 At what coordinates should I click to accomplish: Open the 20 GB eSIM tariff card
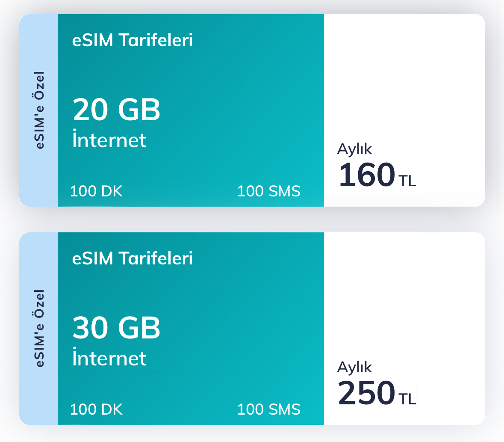[252, 110]
